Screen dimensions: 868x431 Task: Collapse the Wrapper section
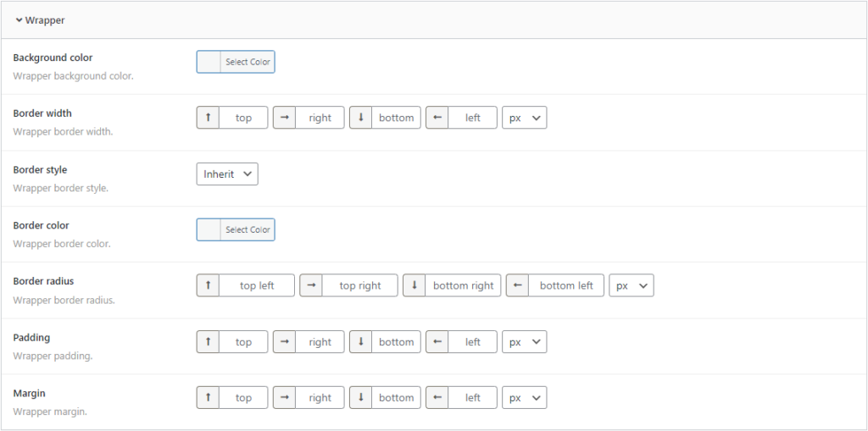(40, 20)
